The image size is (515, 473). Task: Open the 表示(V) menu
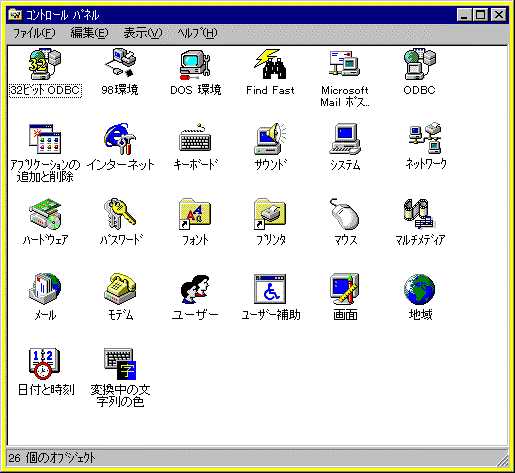click(x=143, y=33)
